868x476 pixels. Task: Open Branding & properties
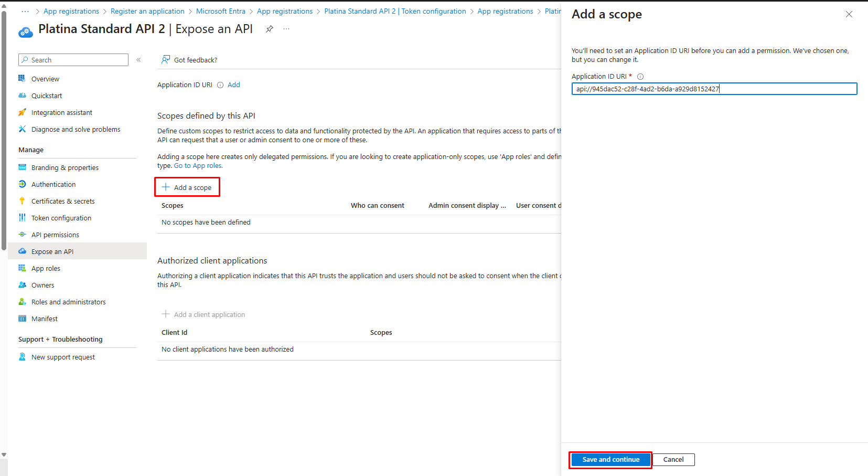point(65,167)
